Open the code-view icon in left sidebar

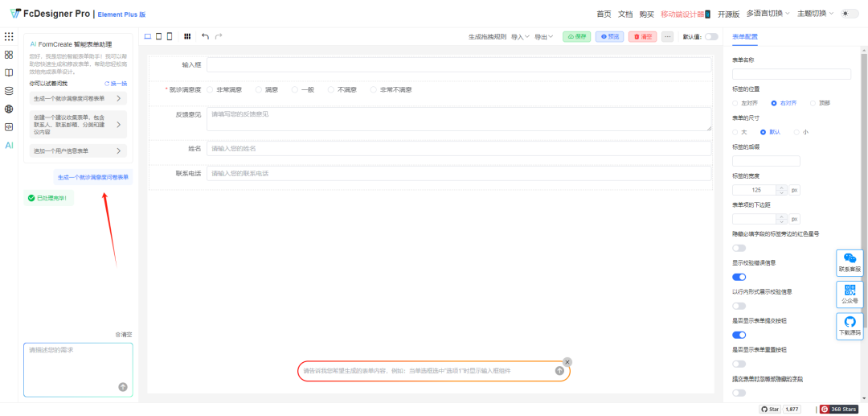pyautogui.click(x=9, y=127)
